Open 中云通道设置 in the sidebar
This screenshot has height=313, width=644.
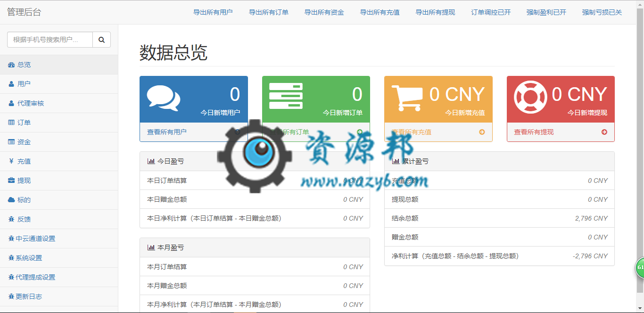click(x=59, y=239)
